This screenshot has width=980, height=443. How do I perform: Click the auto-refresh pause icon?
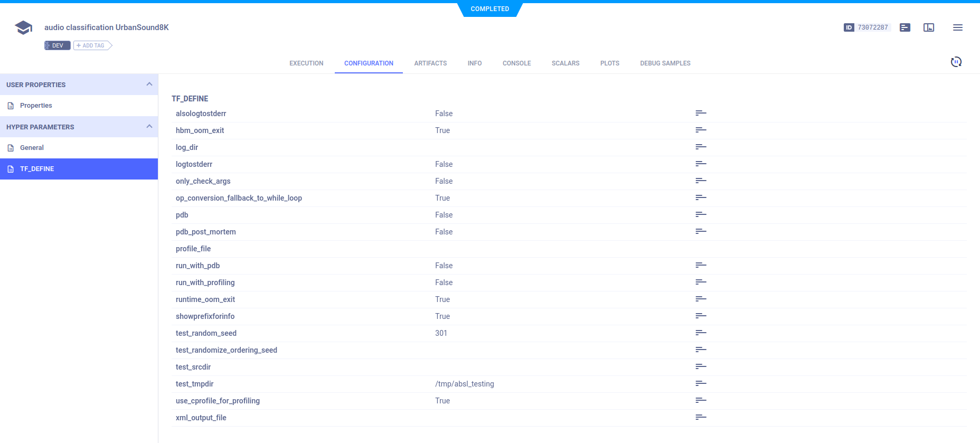pyautogui.click(x=956, y=62)
